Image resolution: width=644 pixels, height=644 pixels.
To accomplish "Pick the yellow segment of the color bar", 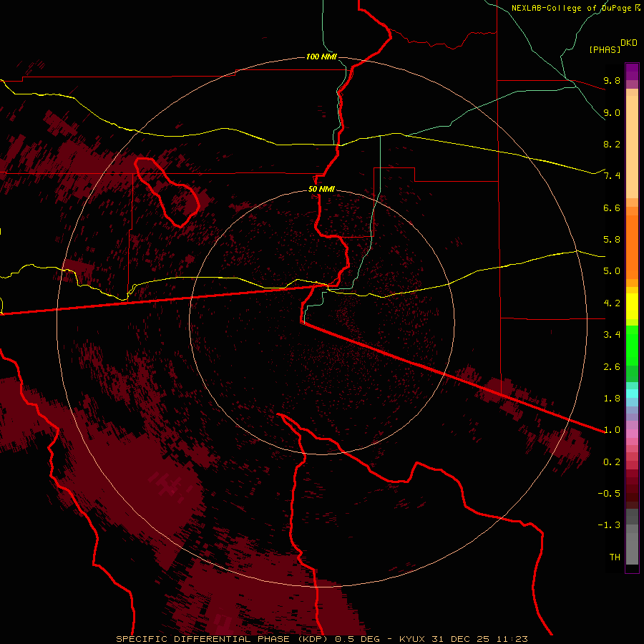I will pyautogui.click(x=632, y=306).
